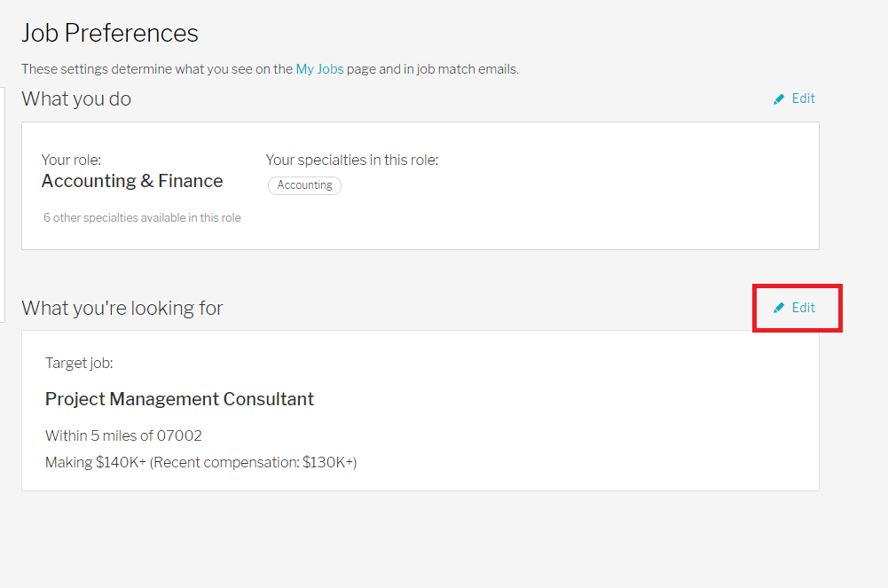Click the Within 5 miles of 07002 line
The height and width of the screenshot is (588, 888).
click(123, 435)
